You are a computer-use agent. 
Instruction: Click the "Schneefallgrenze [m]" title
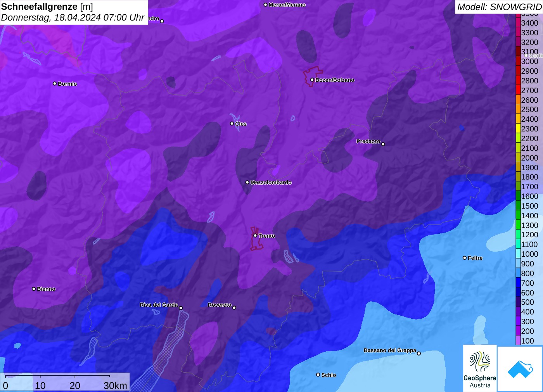[x=47, y=7]
